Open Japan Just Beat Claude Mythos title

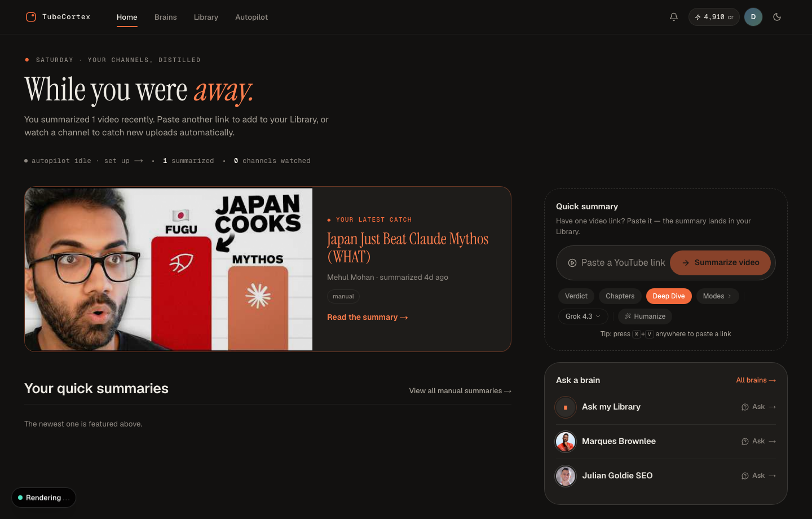point(408,248)
